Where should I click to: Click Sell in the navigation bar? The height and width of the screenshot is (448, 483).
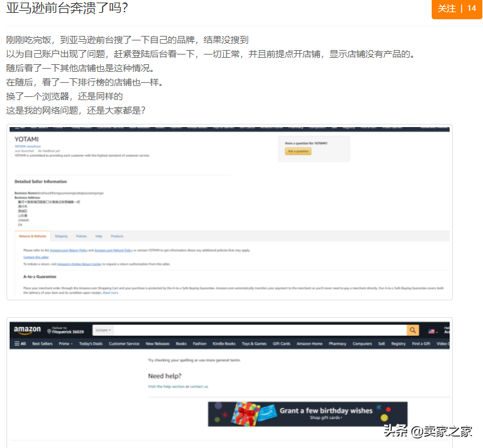point(382,343)
